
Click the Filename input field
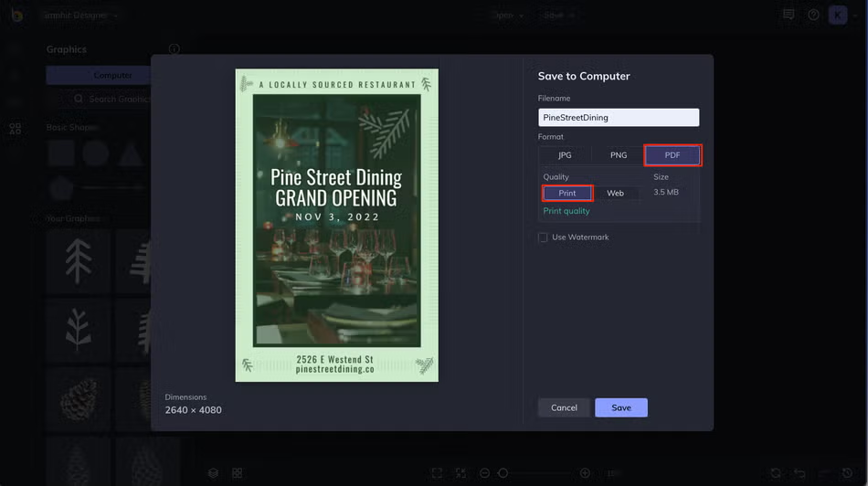(x=619, y=117)
